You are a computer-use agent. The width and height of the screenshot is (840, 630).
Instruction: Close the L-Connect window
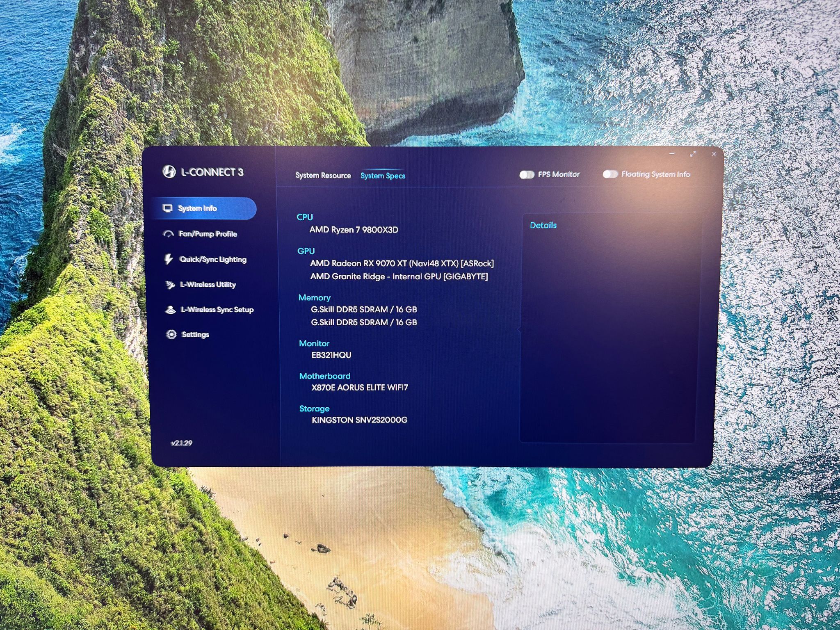(x=714, y=154)
